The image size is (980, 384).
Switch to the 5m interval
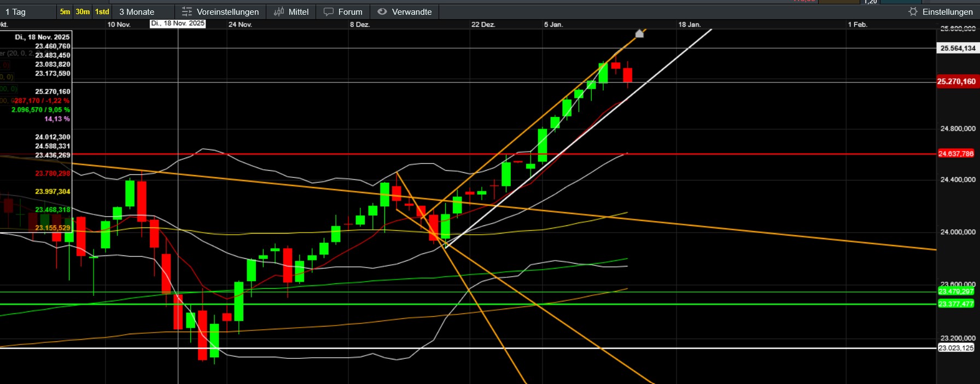click(x=65, y=11)
